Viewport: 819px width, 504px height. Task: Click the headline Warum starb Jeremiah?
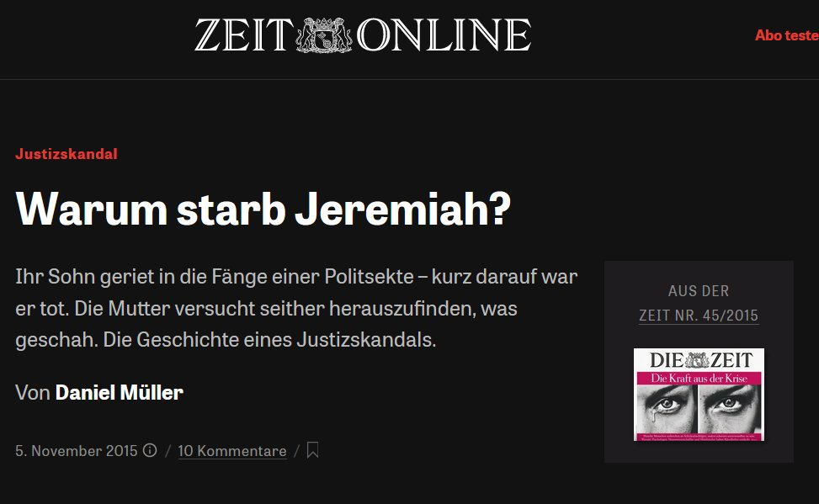pos(263,209)
